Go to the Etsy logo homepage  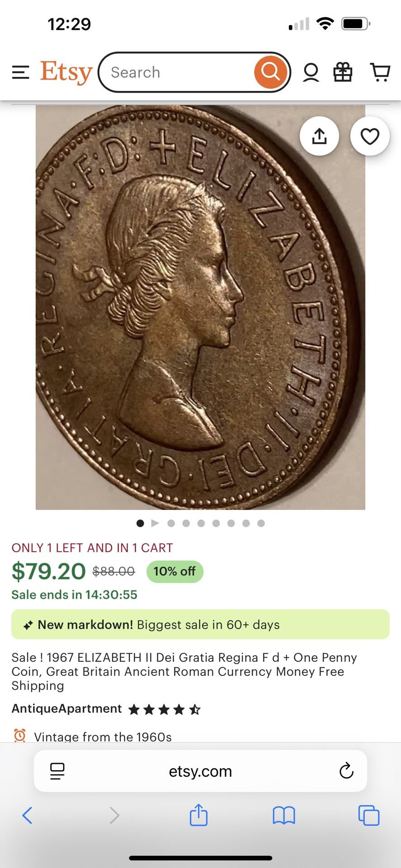tap(66, 72)
